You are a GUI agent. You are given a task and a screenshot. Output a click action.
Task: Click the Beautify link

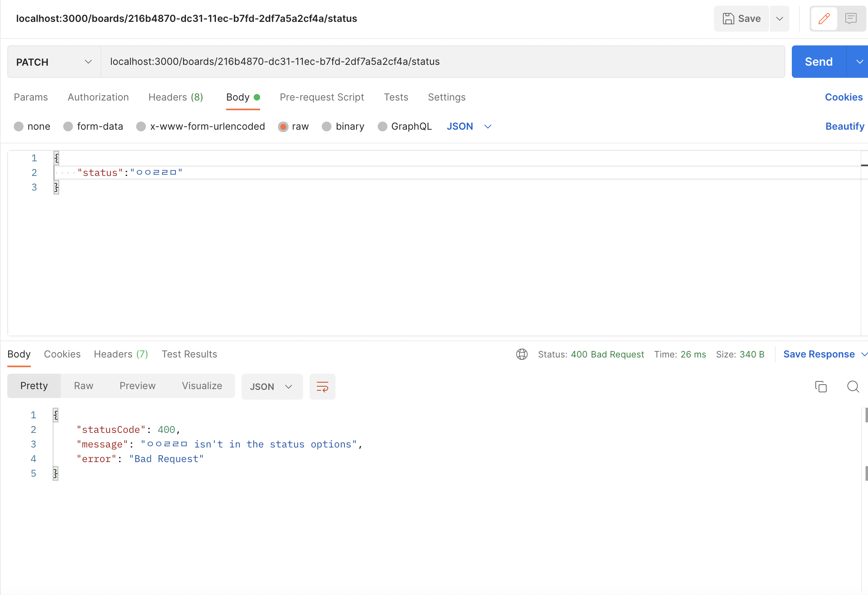pyautogui.click(x=844, y=126)
